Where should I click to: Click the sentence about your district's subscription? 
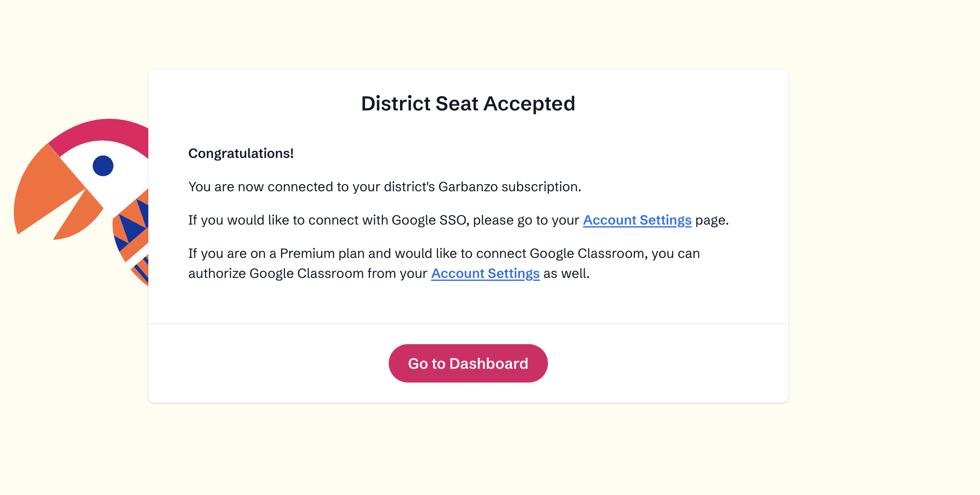tap(384, 187)
